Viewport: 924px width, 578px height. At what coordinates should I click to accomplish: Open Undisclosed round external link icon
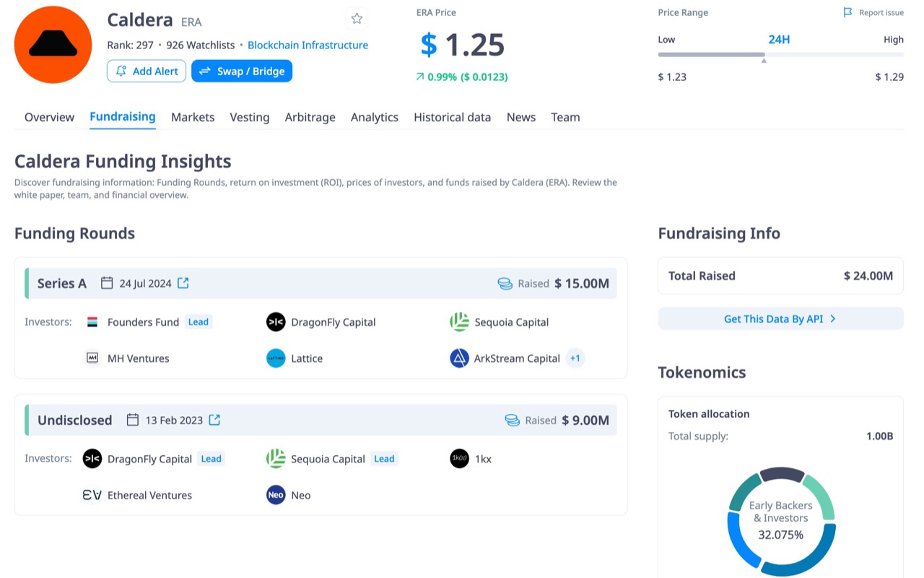coord(214,420)
